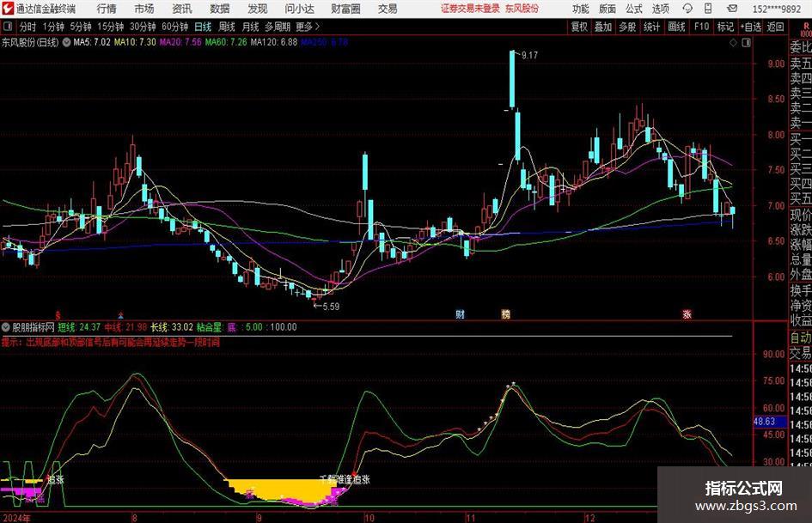Switch to 30分钟 period
The height and width of the screenshot is (523, 812).
143,27
